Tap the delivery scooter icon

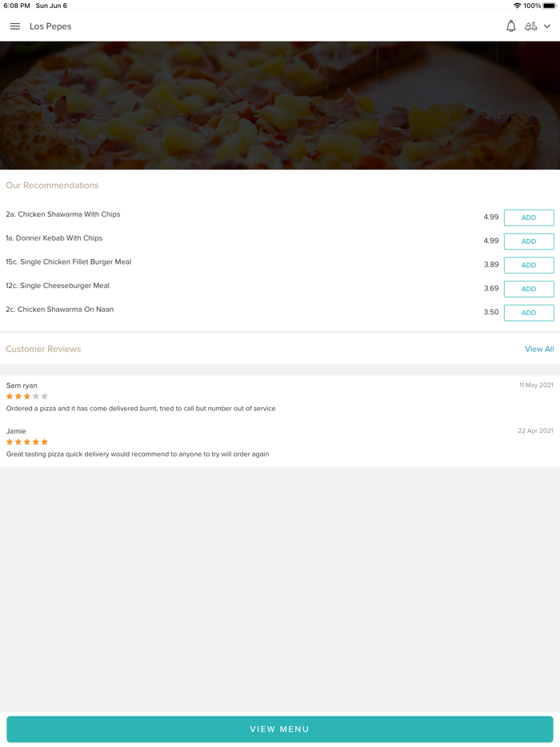click(530, 26)
